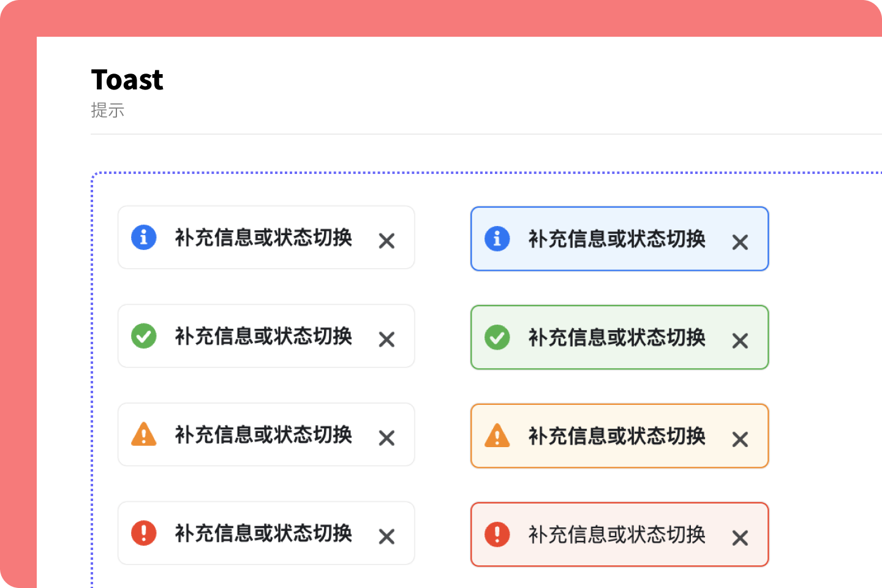Screen dimensions: 882x588
Task: Select message text in the red-filled toast
Action: 617,535
